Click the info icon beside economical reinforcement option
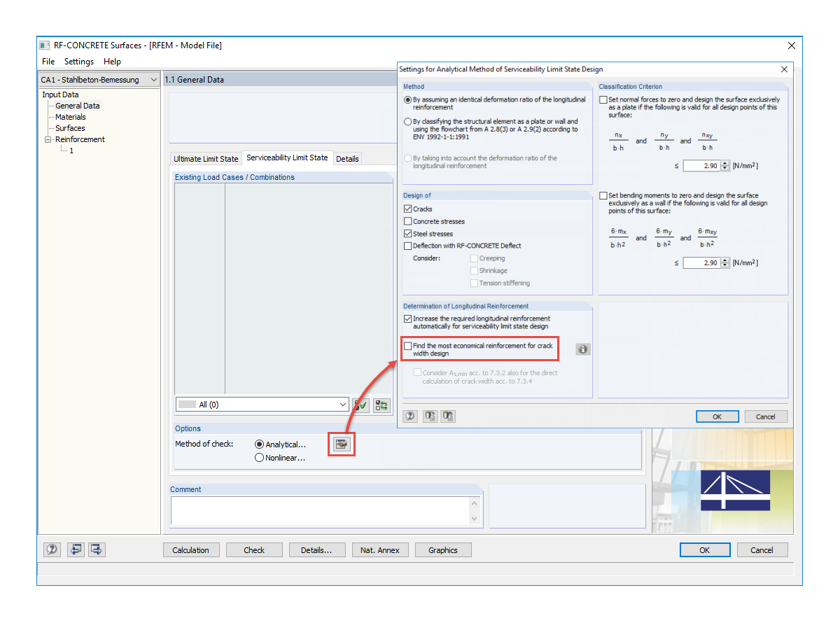This screenshot has width=840, height=630. (582, 349)
